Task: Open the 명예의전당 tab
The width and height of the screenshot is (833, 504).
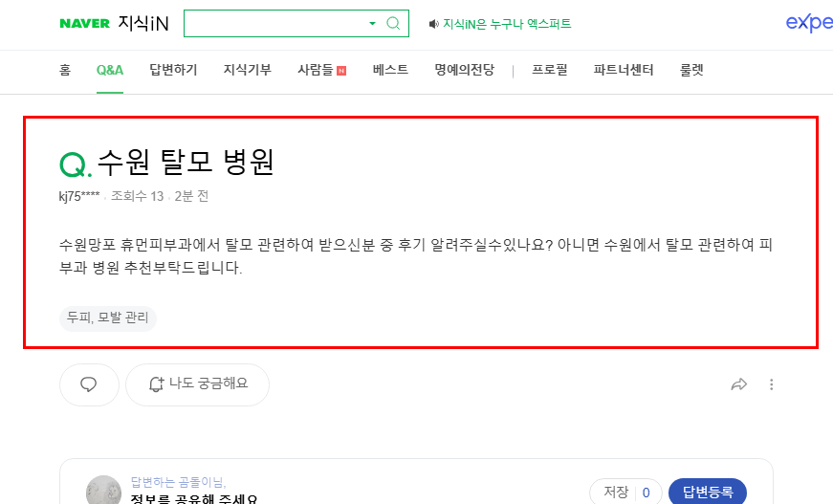Action: 464,70
